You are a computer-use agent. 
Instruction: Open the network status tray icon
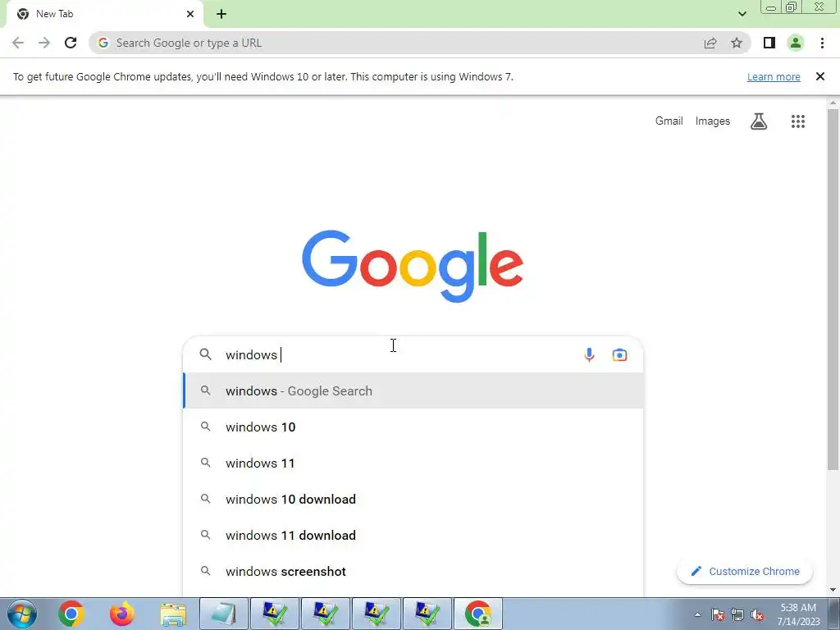(737, 614)
